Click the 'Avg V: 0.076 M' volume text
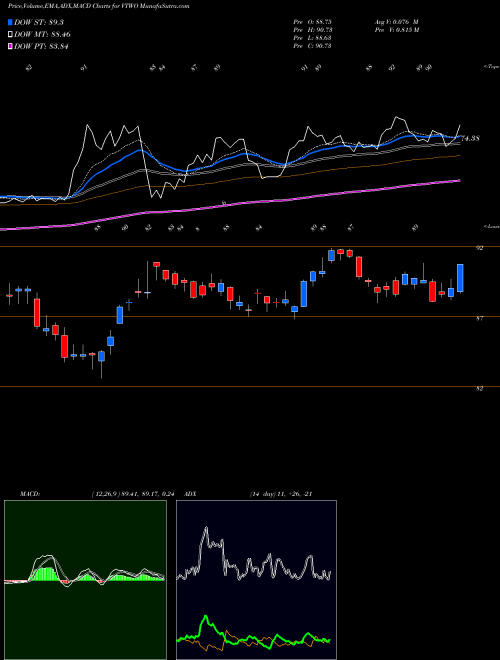Screen dimensions: 500x660 pyautogui.click(x=396, y=22)
